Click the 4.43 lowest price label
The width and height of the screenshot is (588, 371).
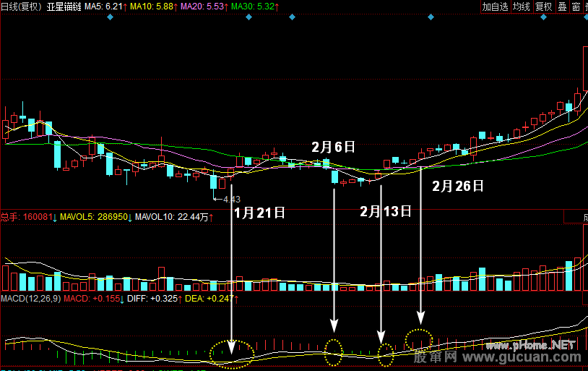(x=232, y=200)
